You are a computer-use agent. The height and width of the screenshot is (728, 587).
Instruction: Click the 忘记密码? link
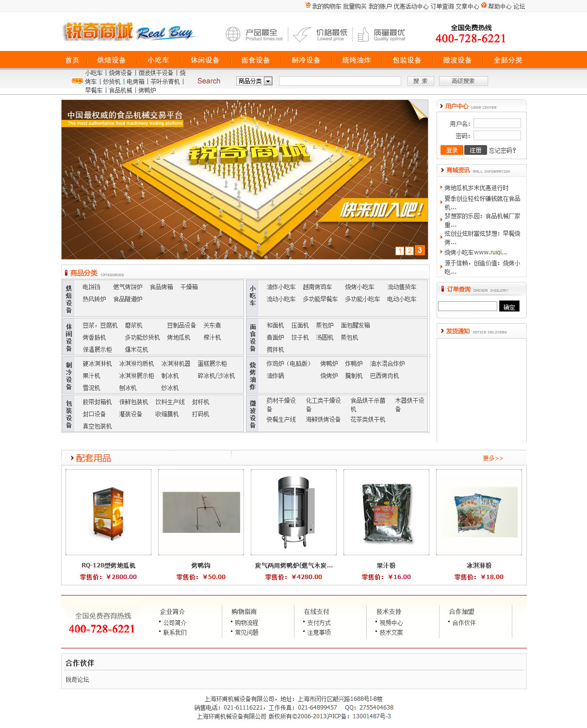point(503,150)
